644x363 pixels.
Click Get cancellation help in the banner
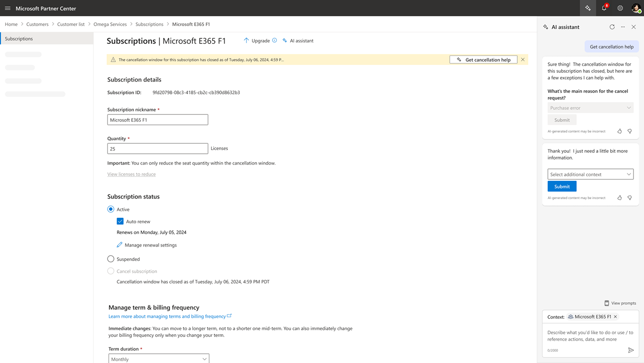tap(483, 60)
